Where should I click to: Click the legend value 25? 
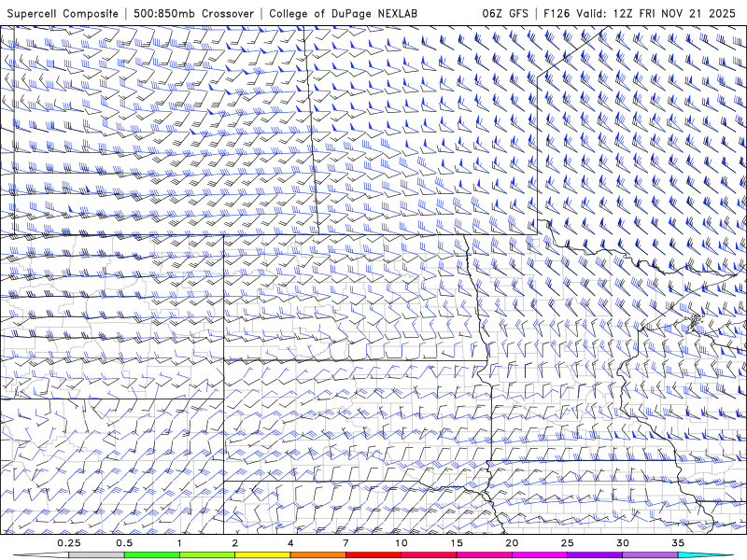point(567,543)
